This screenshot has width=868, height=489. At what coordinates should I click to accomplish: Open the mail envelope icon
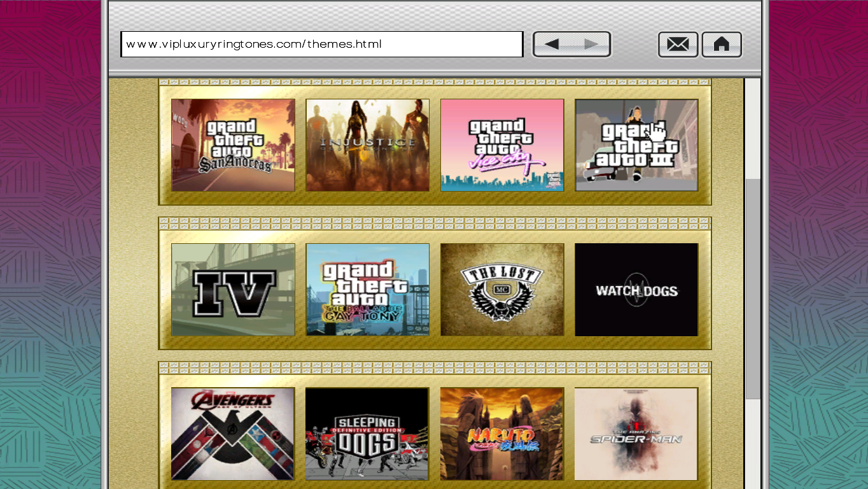(x=678, y=45)
